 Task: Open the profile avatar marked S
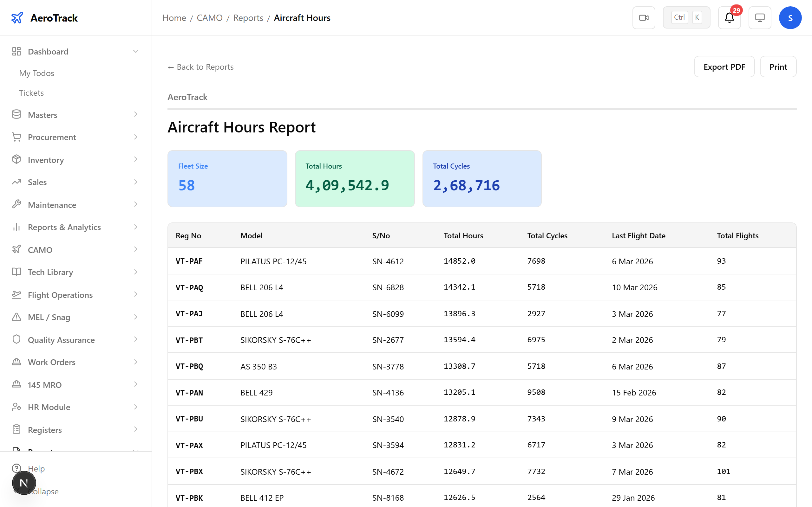(x=790, y=17)
